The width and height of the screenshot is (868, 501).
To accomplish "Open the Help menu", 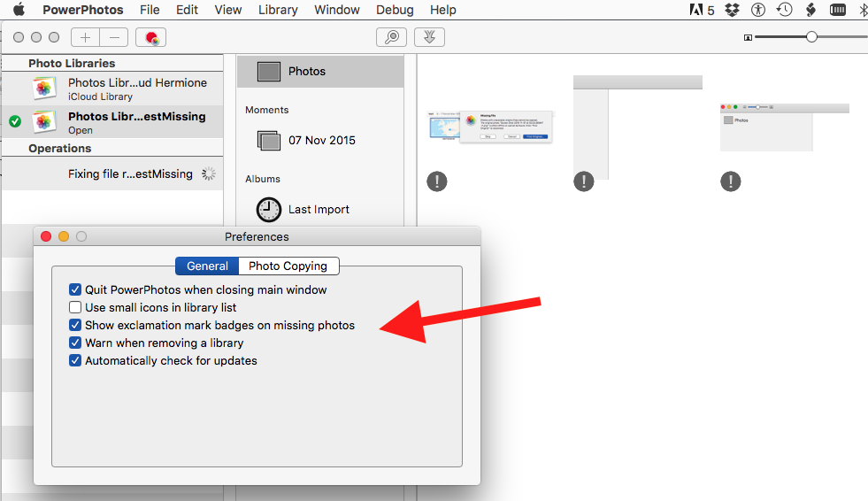I will [x=443, y=10].
